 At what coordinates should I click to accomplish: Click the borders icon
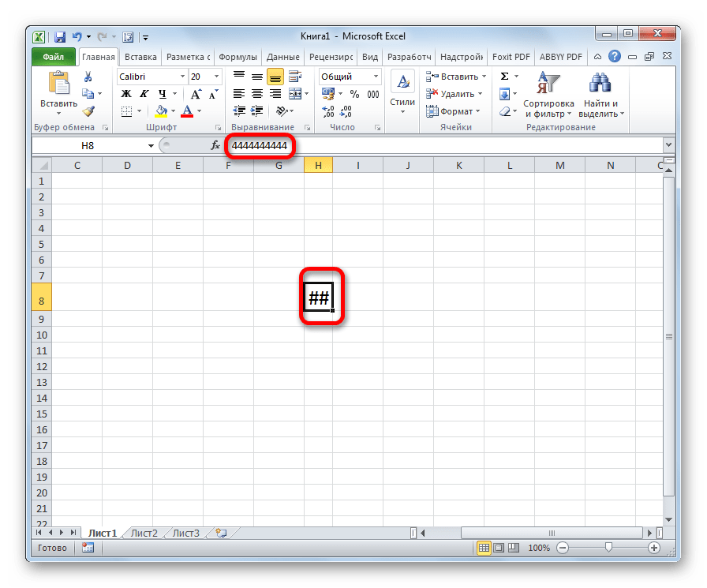(x=127, y=111)
